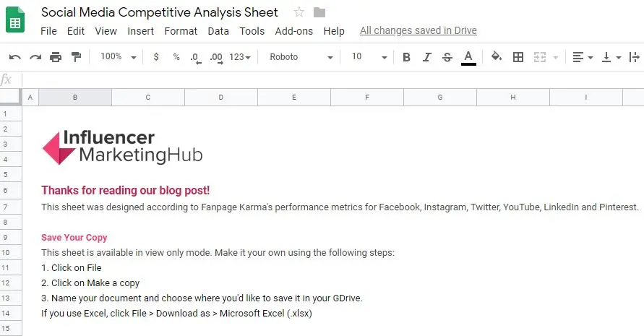Star this document as favorite
644x336 pixels.
tap(299, 12)
